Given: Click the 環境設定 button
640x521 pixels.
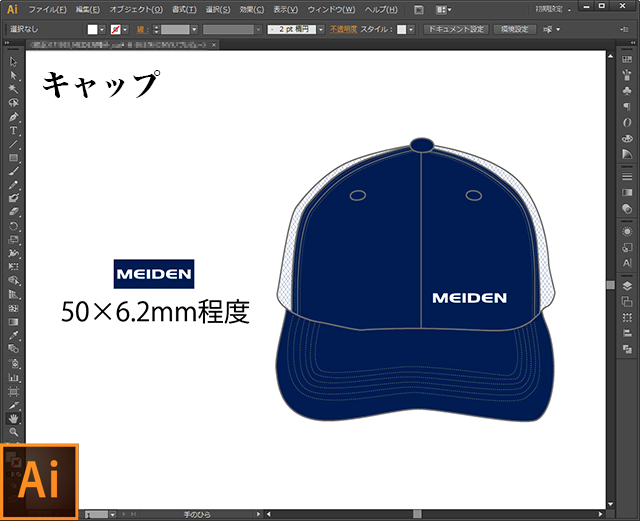Looking at the screenshot, I should (515, 29).
